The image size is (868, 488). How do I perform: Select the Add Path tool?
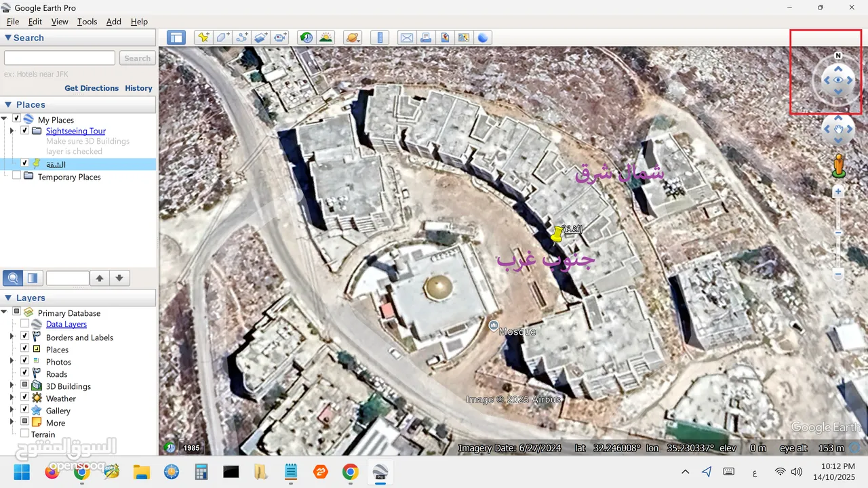(x=241, y=38)
